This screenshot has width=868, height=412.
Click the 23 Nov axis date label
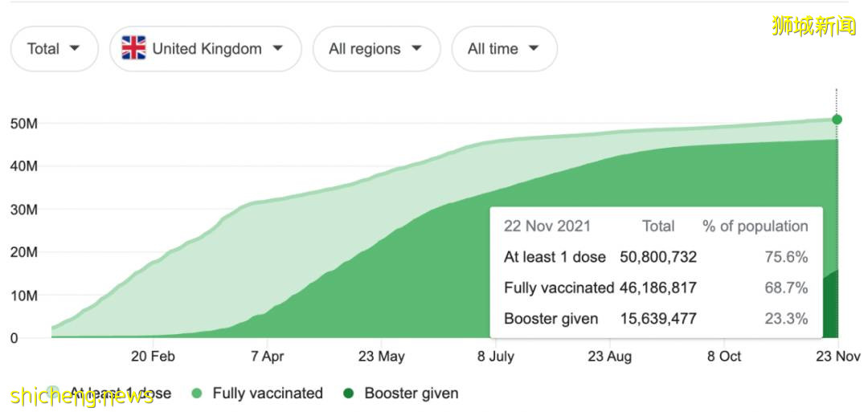point(837,357)
